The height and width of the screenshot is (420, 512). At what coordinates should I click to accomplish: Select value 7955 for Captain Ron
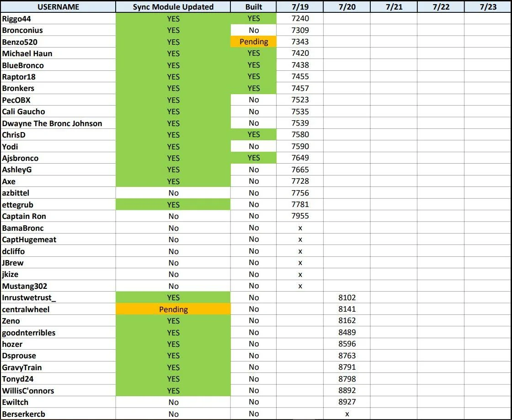tap(300, 216)
